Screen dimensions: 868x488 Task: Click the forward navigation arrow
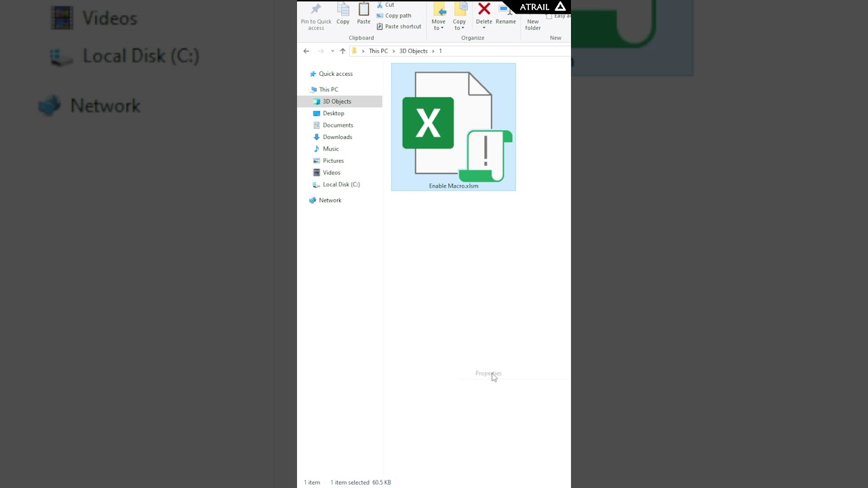pyautogui.click(x=321, y=51)
